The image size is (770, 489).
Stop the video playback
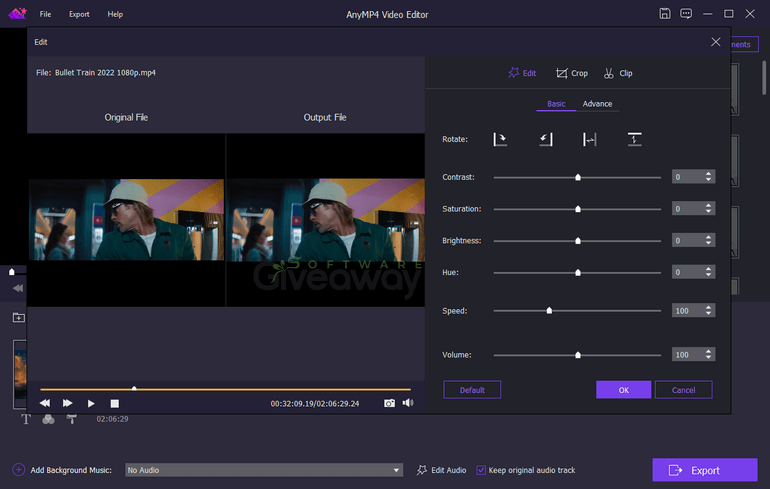(114, 403)
